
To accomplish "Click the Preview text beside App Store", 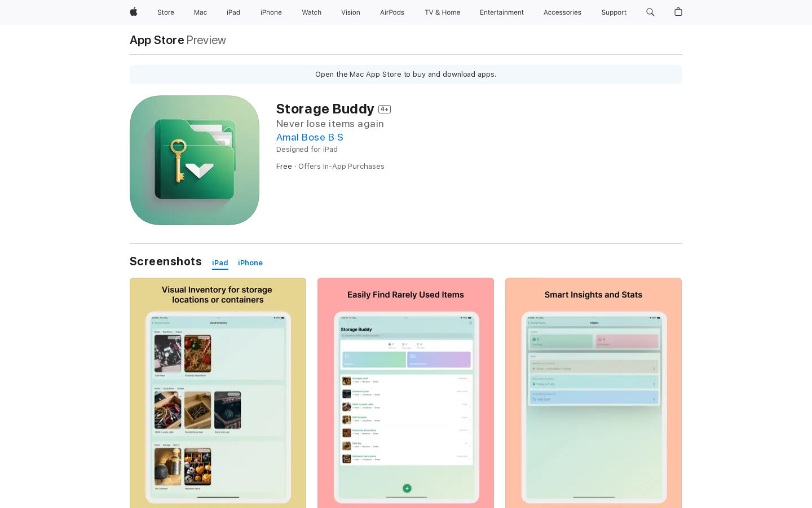I will (206, 40).
